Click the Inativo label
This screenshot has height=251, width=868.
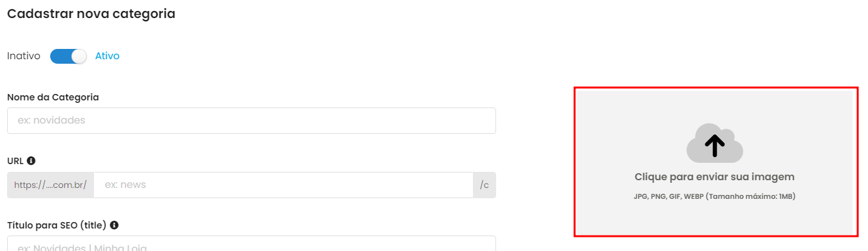pyautogui.click(x=24, y=56)
